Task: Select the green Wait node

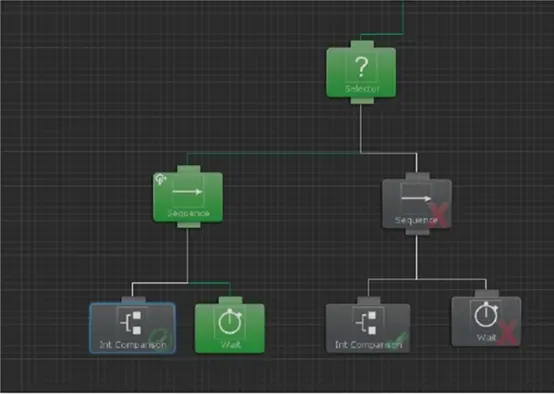Action: pyautogui.click(x=230, y=328)
